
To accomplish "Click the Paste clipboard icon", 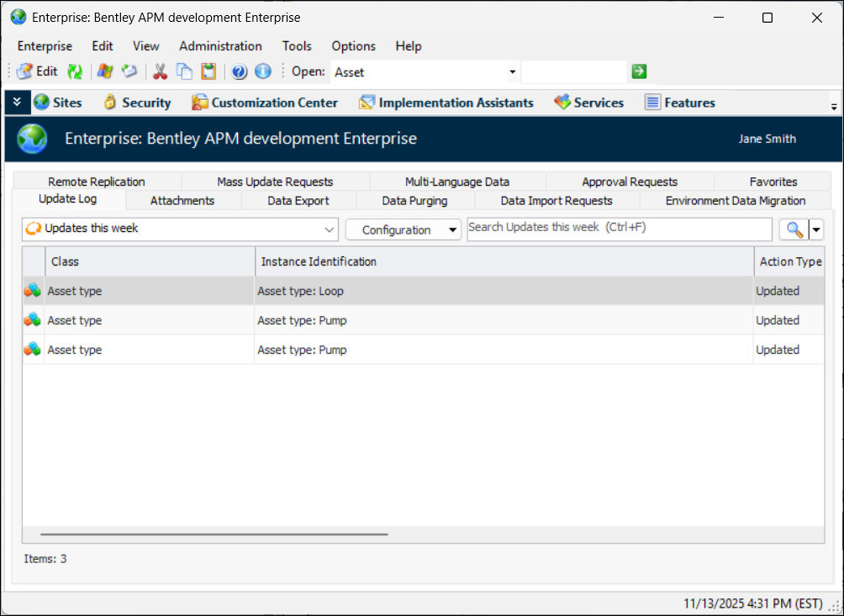I will (208, 71).
